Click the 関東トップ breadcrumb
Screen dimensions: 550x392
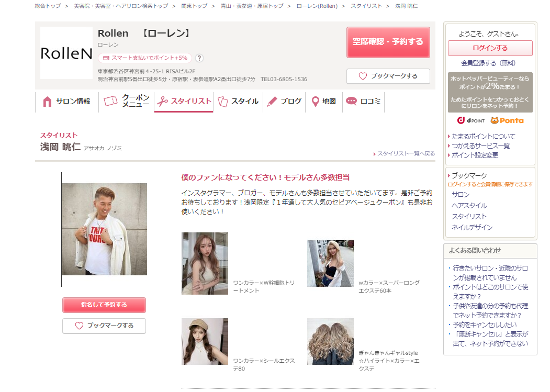[x=194, y=6]
